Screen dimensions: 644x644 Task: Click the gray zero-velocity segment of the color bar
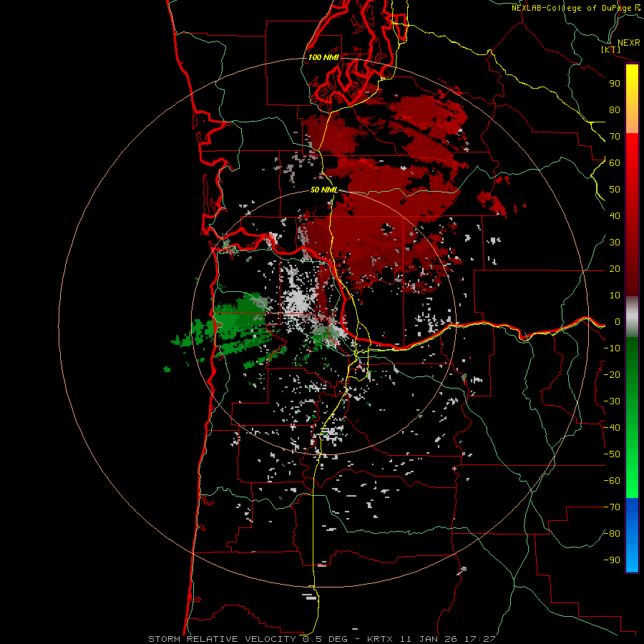(x=632, y=316)
